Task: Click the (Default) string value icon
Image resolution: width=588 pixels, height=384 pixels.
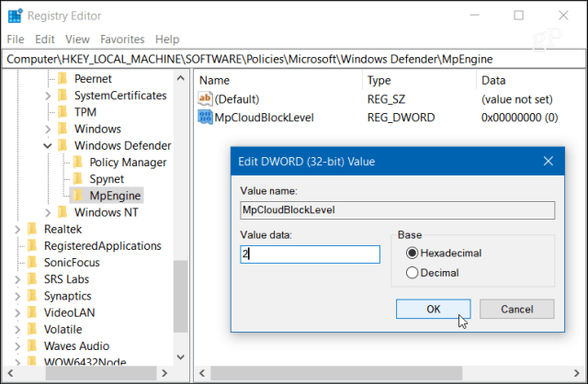Action: 205,99
